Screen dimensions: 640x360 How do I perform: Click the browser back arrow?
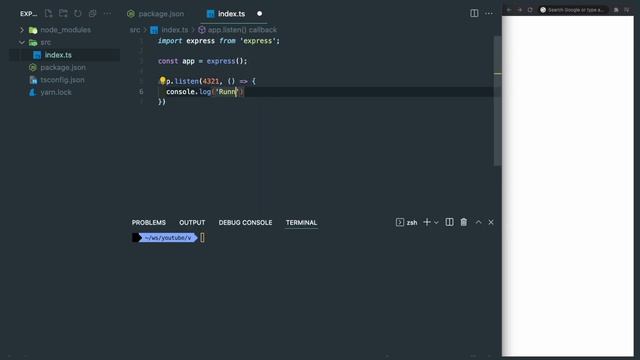tap(509, 10)
